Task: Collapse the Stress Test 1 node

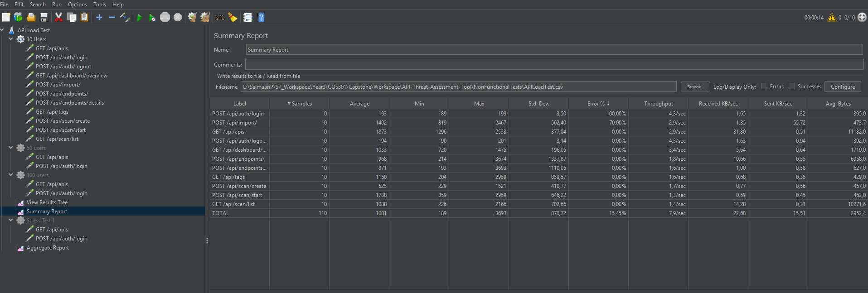Action: [11, 220]
